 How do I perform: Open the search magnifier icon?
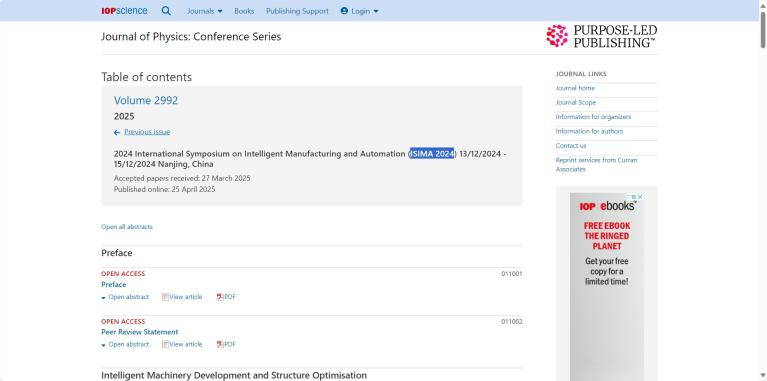click(166, 11)
